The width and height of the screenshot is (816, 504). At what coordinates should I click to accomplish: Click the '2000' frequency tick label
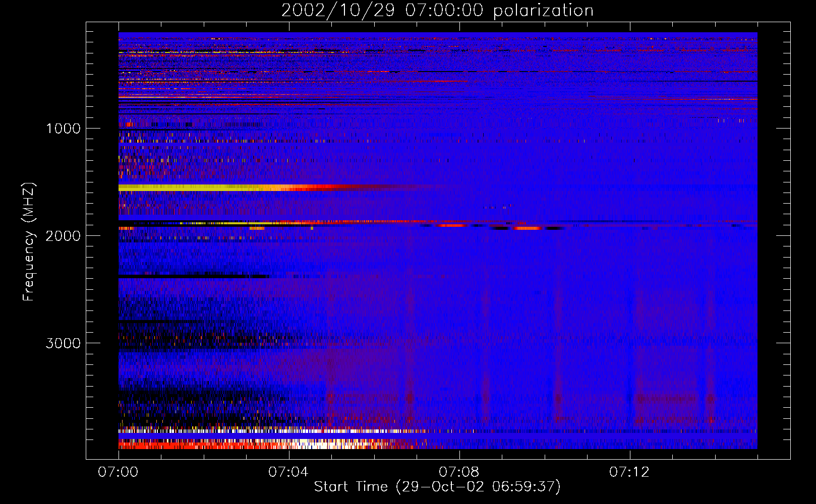63,236
